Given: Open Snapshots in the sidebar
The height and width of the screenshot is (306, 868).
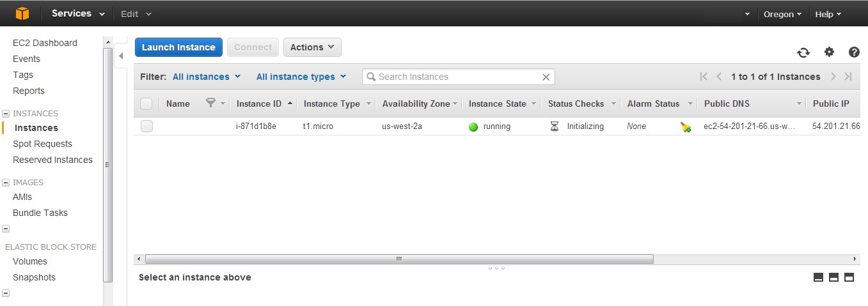Looking at the screenshot, I should pyautogui.click(x=34, y=277).
